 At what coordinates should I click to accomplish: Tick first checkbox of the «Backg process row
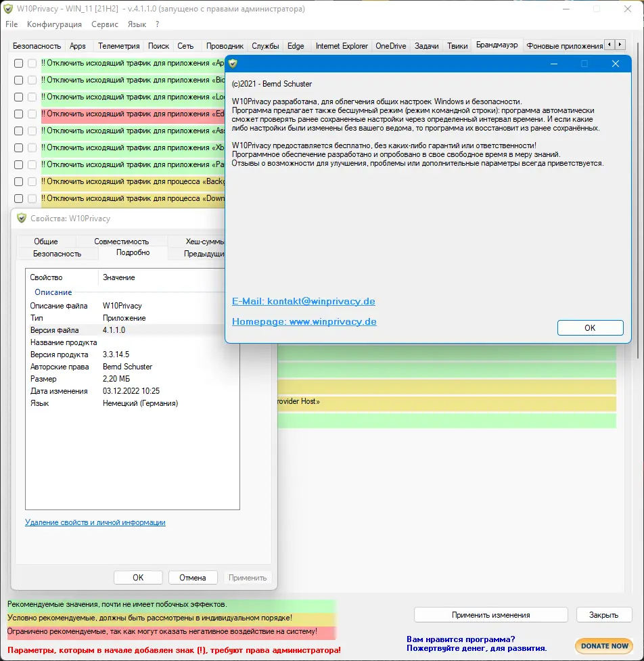tap(18, 182)
